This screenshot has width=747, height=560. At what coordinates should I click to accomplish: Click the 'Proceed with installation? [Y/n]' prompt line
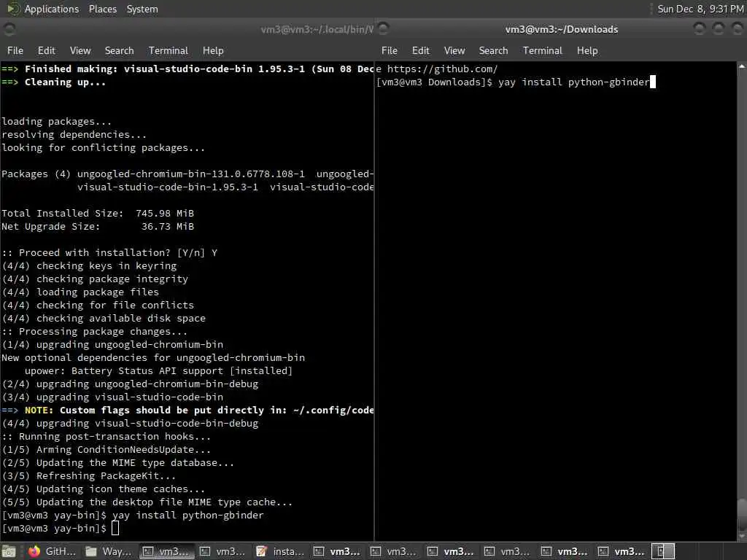(x=109, y=252)
